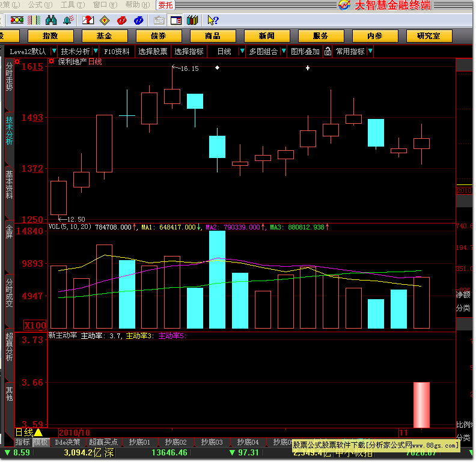Click the red gear icon above the price axis
The image size is (476, 462).
(x=17, y=62)
